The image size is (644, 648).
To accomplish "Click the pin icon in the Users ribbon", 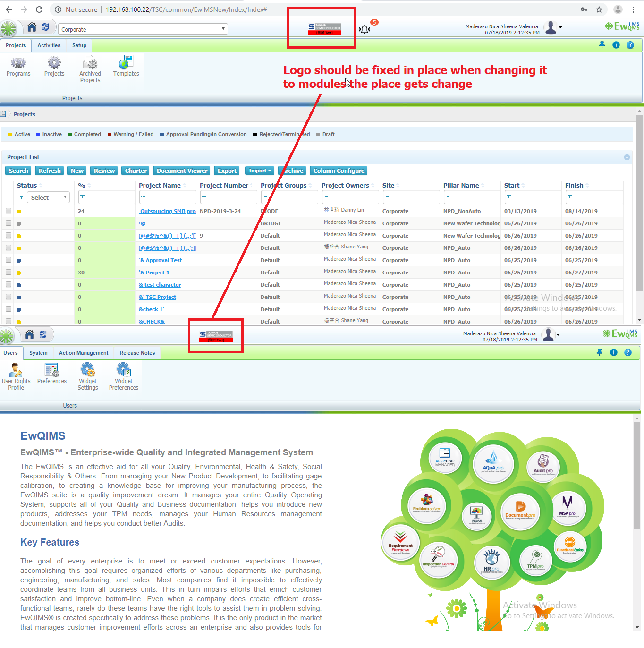I will tap(600, 352).
